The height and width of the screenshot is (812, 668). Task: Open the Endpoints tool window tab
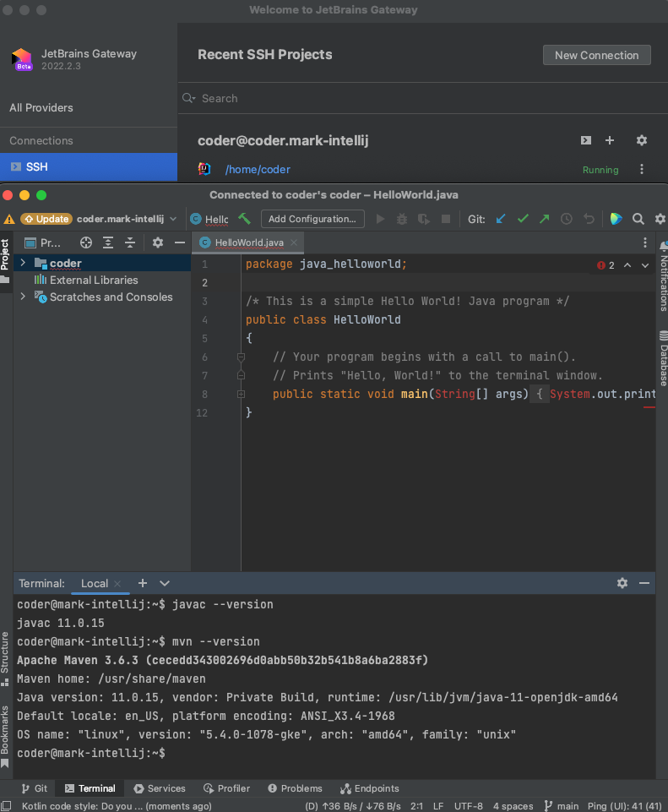coord(369,788)
